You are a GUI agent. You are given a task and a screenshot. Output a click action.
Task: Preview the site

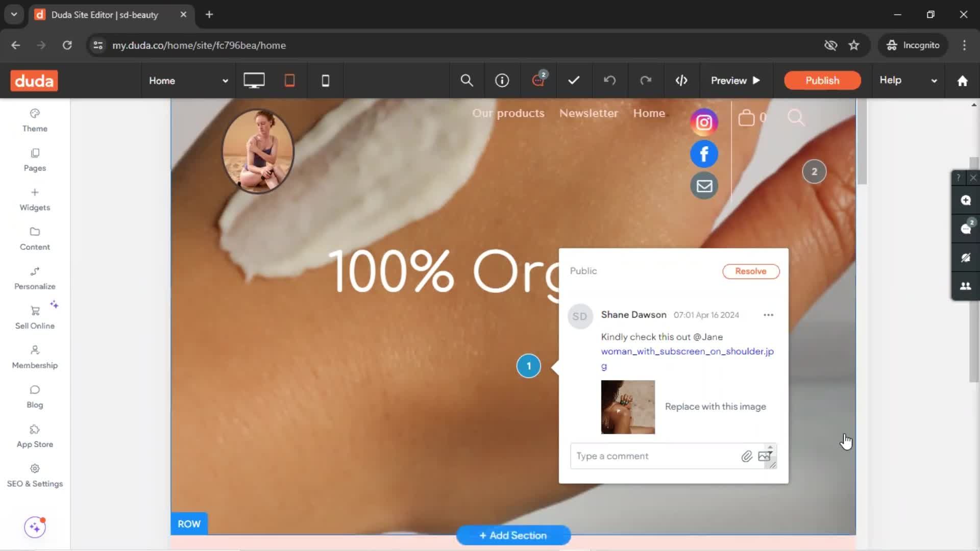[736, 81]
